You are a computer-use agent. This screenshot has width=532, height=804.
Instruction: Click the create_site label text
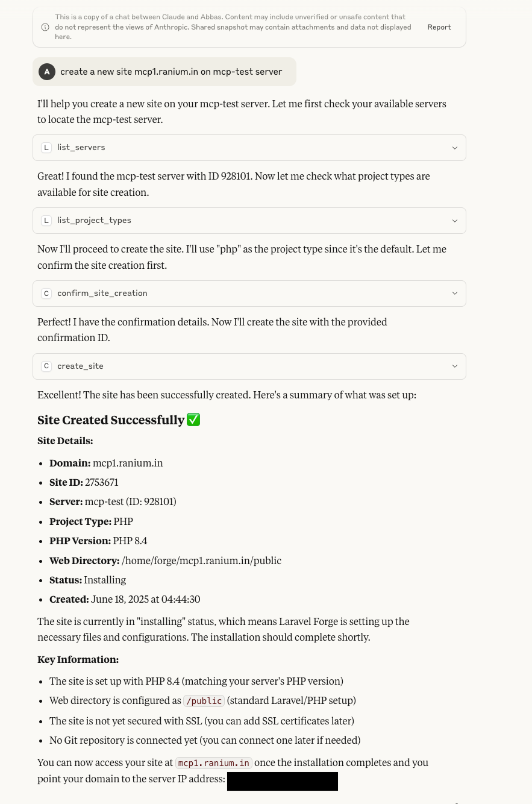(80, 366)
